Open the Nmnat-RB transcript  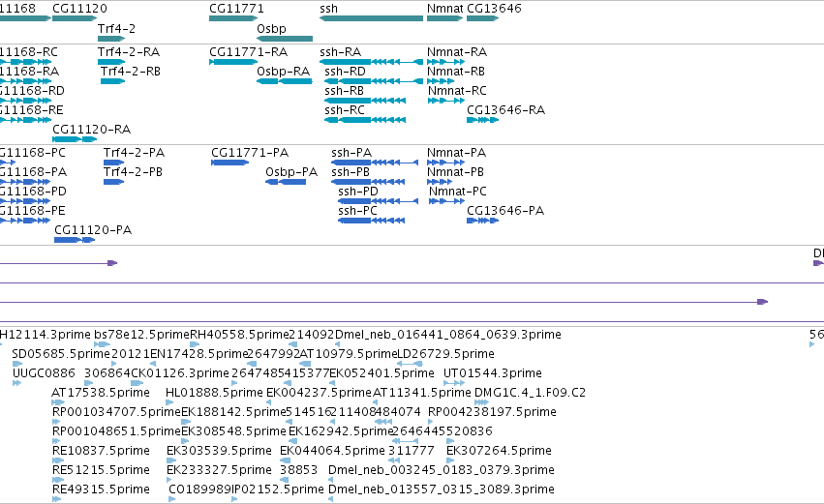(456, 72)
